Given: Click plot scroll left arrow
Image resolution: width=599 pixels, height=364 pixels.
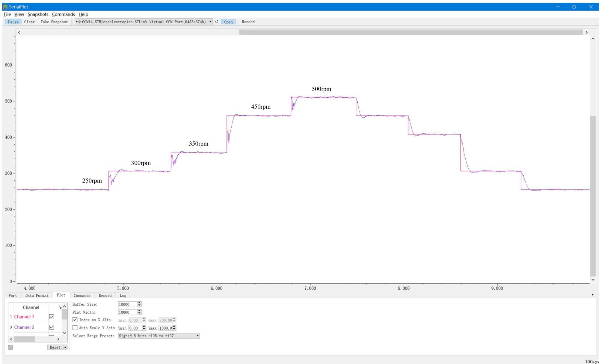Looking at the screenshot, I should click(x=19, y=32).
